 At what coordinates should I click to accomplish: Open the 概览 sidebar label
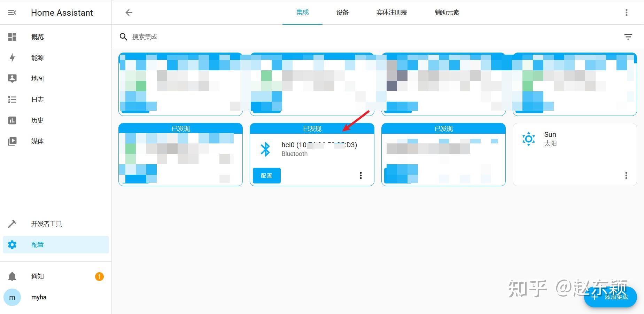pos(38,37)
